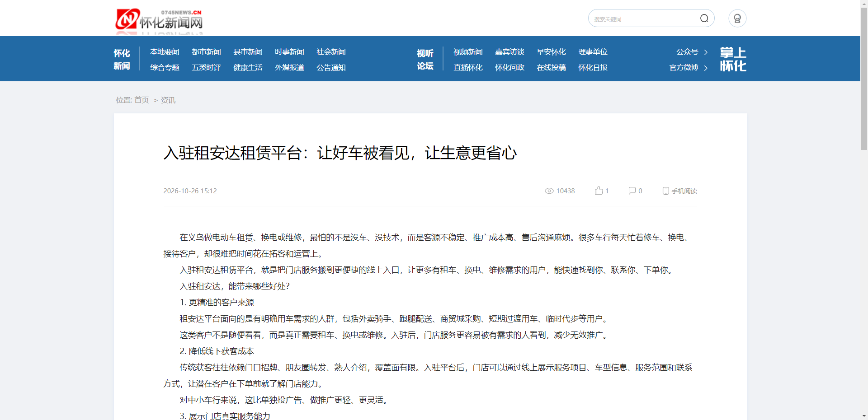Open 怀化日报 menu item
The height and width of the screenshot is (420, 868).
pos(593,67)
